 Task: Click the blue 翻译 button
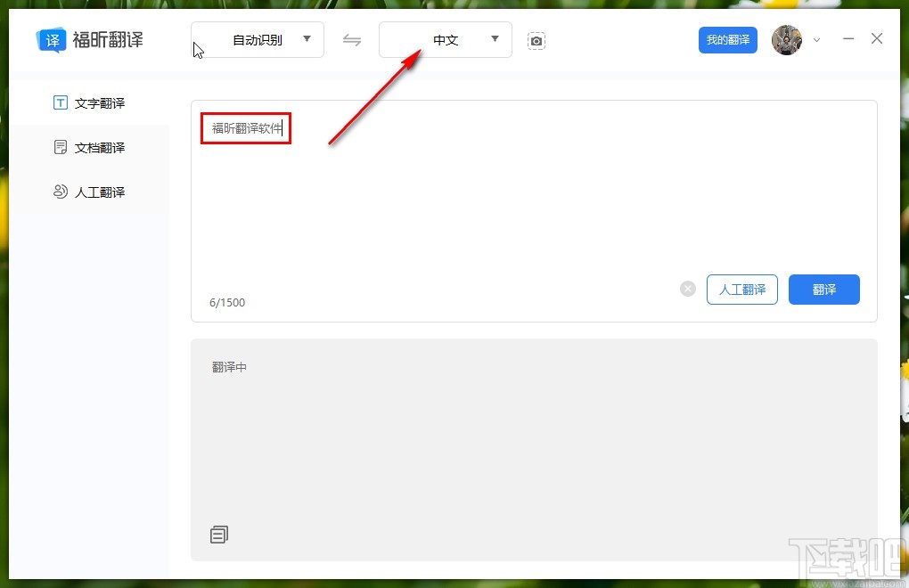pos(823,289)
